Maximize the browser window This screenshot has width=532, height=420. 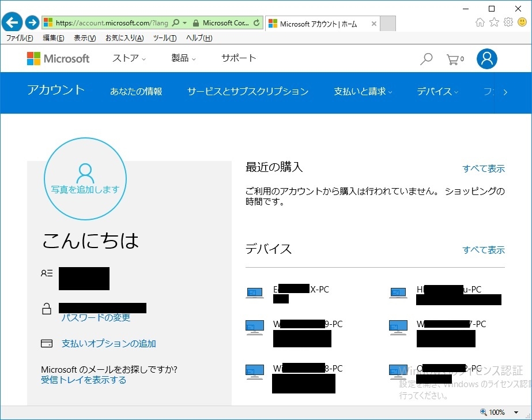[492, 9]
